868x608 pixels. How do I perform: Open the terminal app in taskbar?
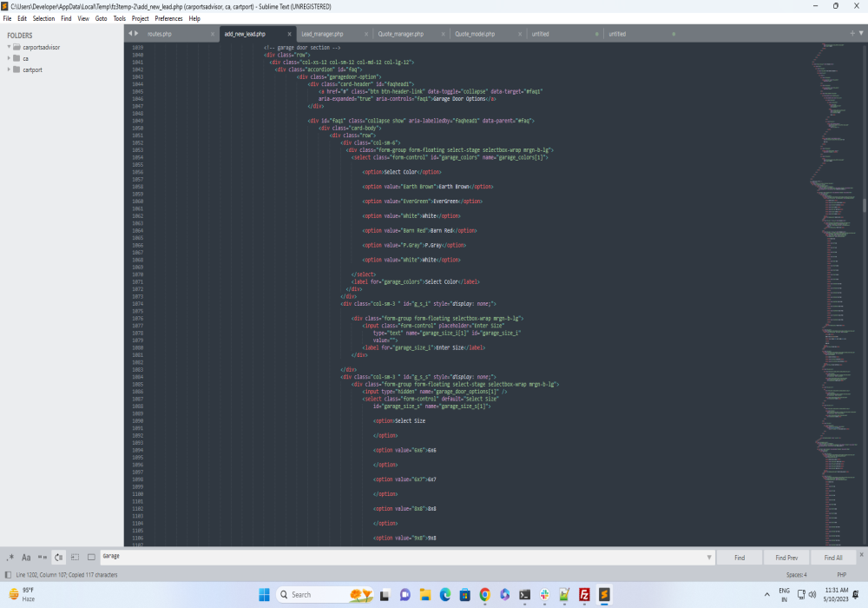click(x=525, y=595)
